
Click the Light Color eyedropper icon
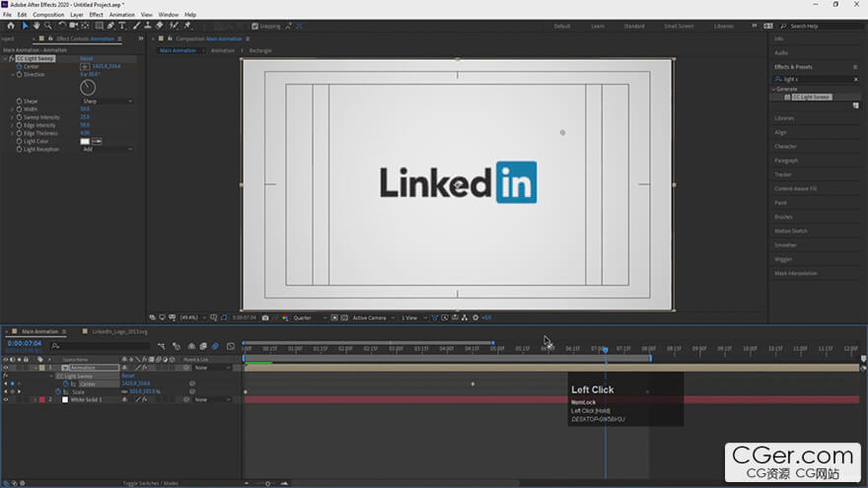click(97, 141)
